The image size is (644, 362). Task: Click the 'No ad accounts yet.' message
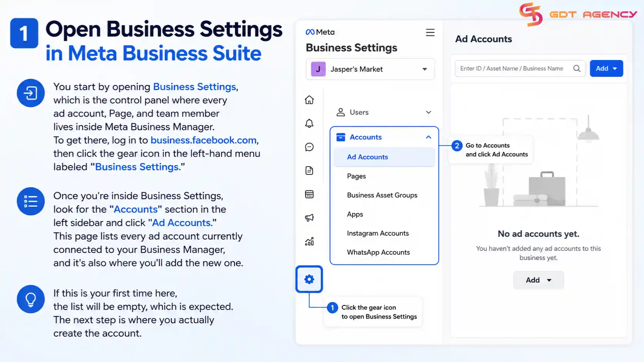(538, 234)
